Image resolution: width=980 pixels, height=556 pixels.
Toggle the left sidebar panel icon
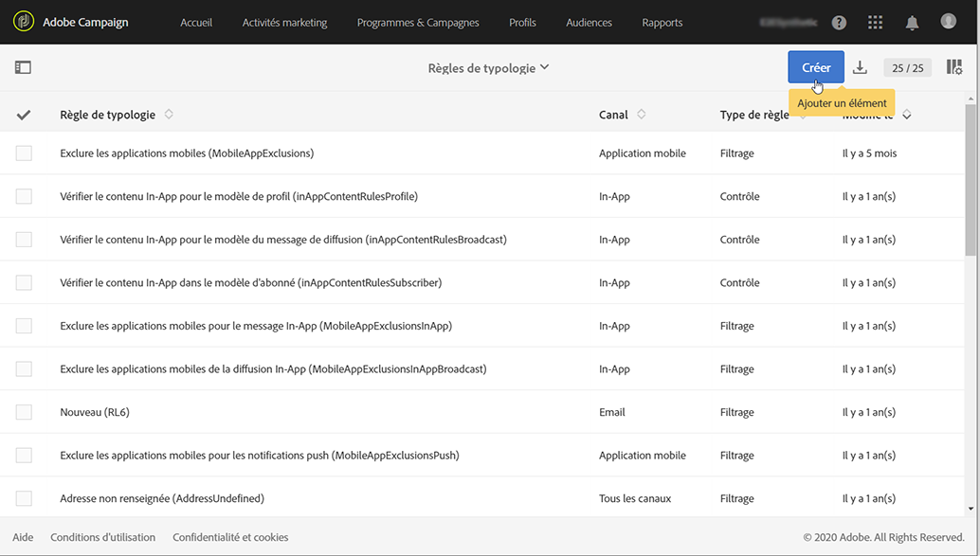click(23, 67)
